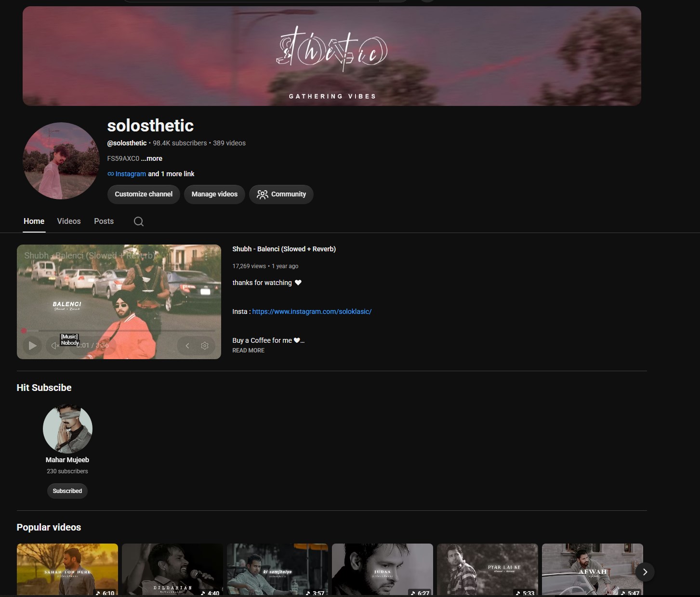Unmute the featured video speaker icon

[55, 345]
